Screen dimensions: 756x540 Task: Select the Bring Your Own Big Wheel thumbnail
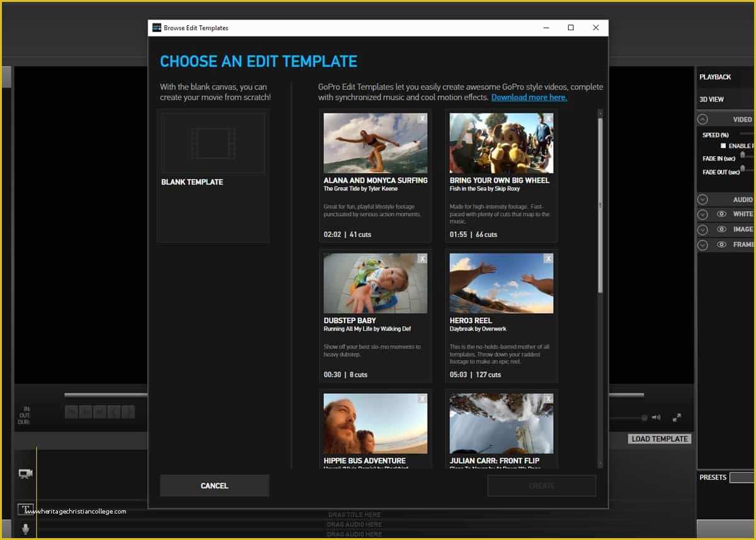click(501, 143)
